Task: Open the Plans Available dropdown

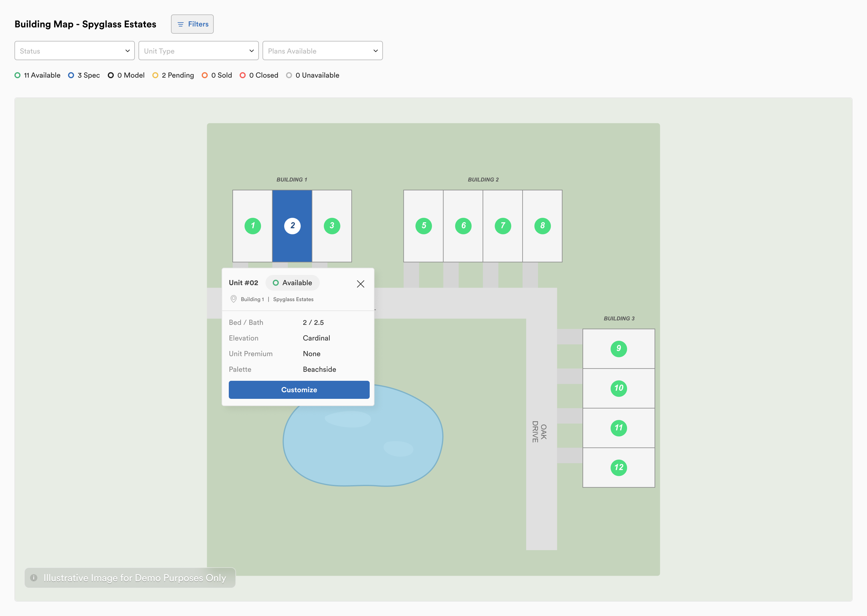Action: pyautogui.click(x=322, y=51)
